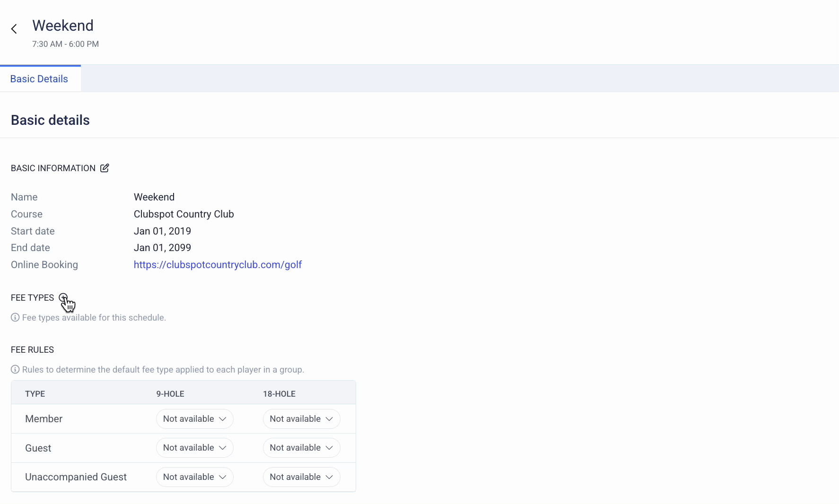
Task: Switch to the Basic Details tab
Action: (39, 79)
